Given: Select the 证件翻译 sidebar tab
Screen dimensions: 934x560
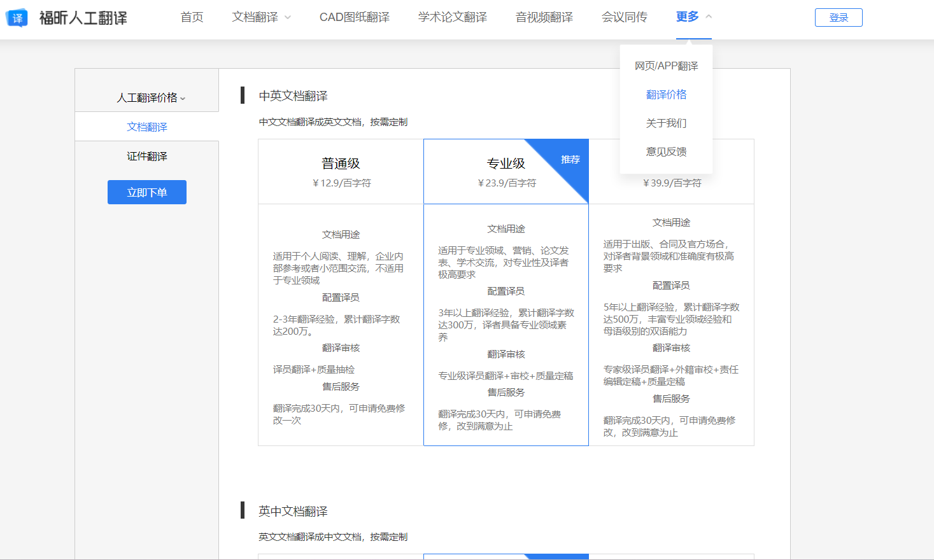Looking at the screenshot, I should [147, 156].
